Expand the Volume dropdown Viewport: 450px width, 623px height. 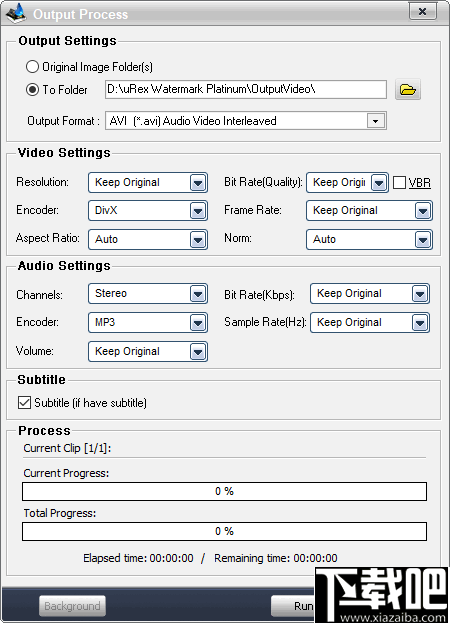point(198,352)
